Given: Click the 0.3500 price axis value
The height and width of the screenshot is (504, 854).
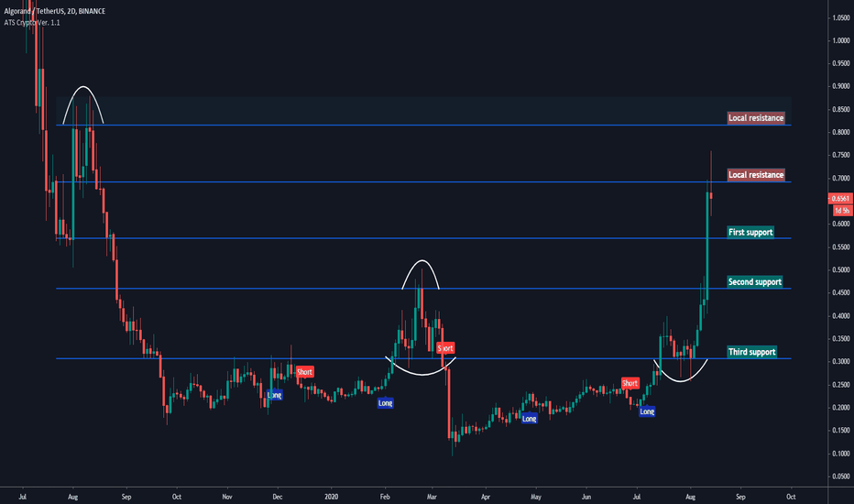Looking at the screenshot, I should coord(841,339).
